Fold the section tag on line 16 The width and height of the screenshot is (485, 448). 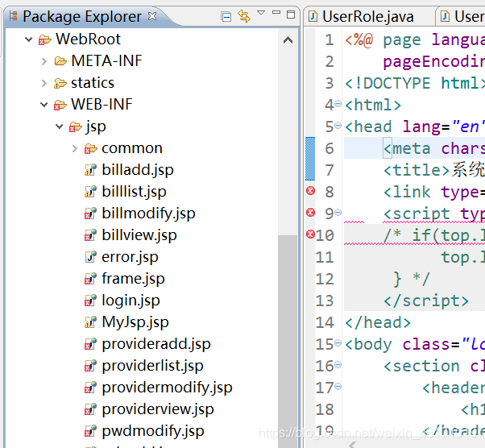(338, 365)
